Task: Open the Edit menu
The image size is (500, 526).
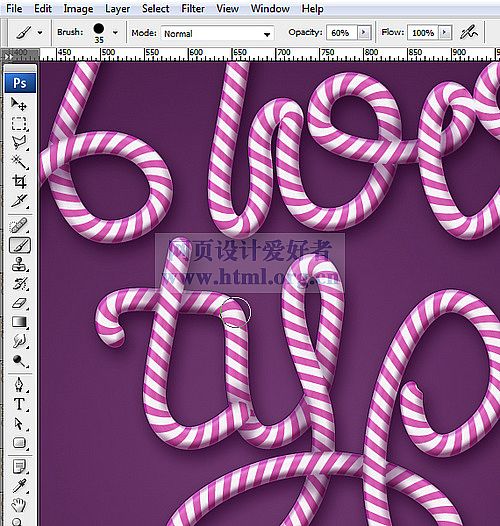Action: (x=43, y=8)
